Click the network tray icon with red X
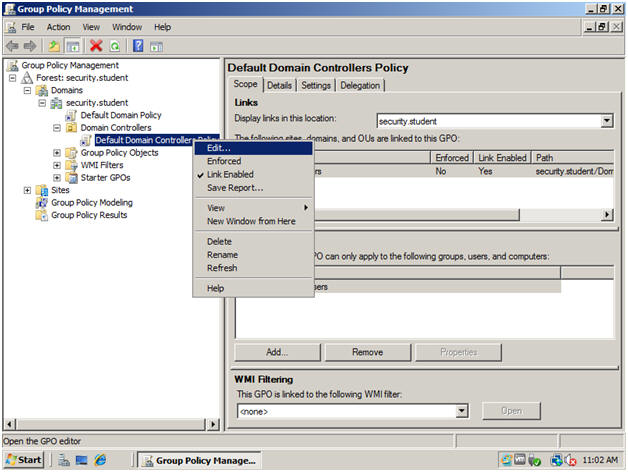The width and height of the screenshot is (628, 472). (x=570, y=460)
